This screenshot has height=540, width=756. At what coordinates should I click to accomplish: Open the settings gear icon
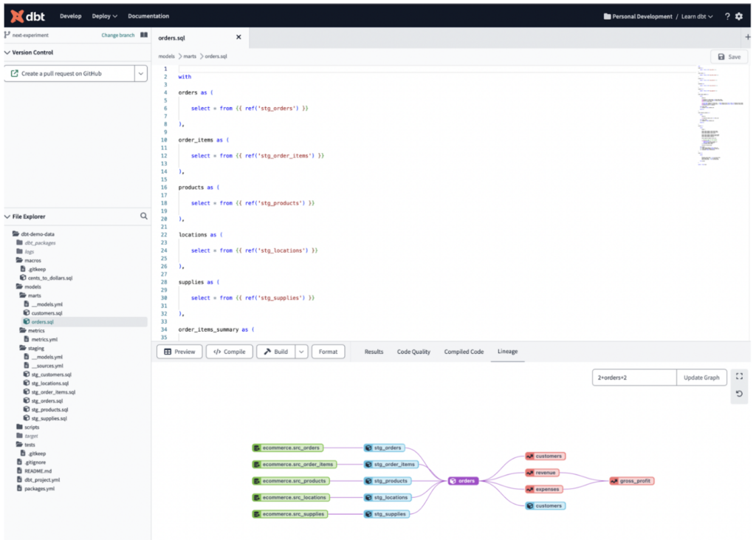tap(739, 16)
